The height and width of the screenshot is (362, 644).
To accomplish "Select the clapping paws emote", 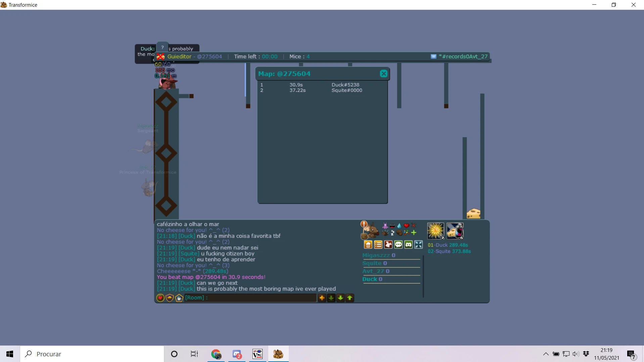I will coord(385,232).
